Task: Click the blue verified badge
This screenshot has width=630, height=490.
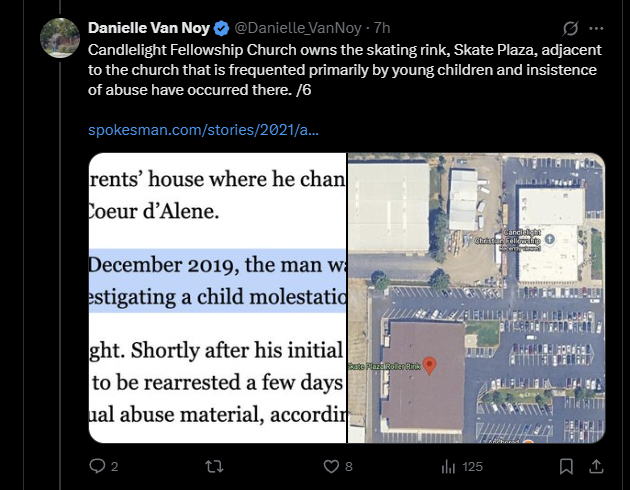Action: [x=222, y=27]
